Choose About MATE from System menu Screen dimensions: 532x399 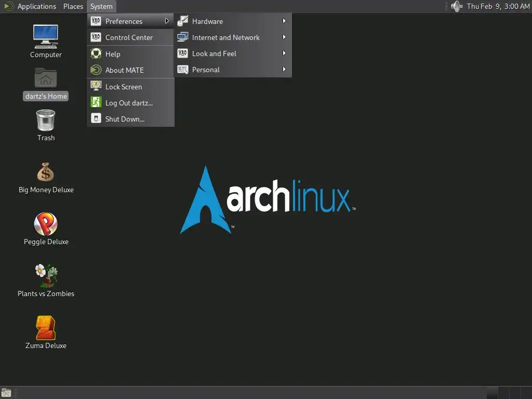[130, 70]
